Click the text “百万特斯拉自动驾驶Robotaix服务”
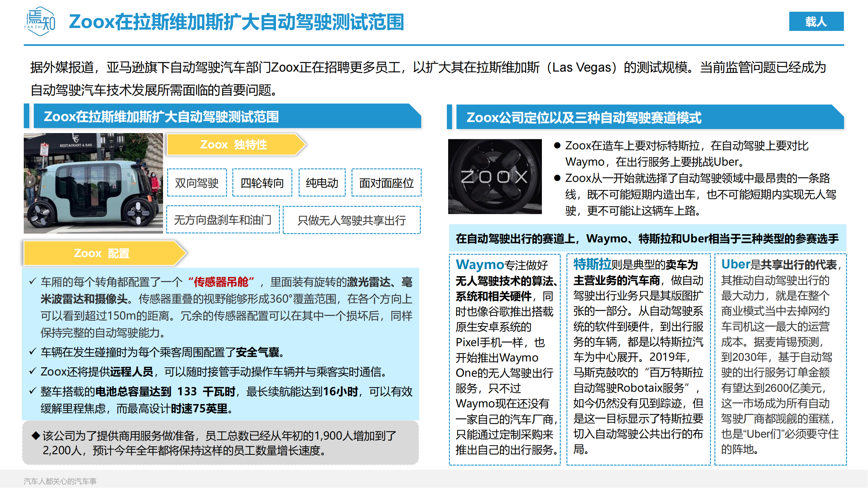The width and height of the screenshot is (868, 488). 638,380
